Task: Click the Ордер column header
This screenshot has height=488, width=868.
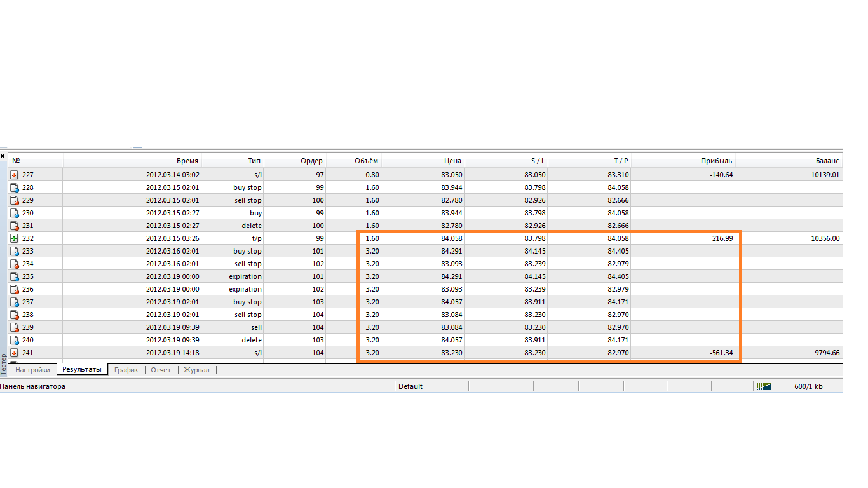Action: point(295,161)
